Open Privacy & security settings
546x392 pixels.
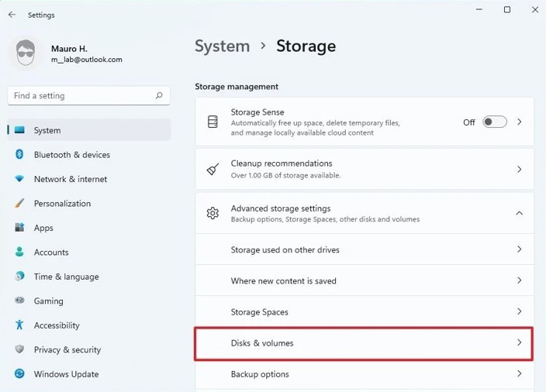(88, 349)
